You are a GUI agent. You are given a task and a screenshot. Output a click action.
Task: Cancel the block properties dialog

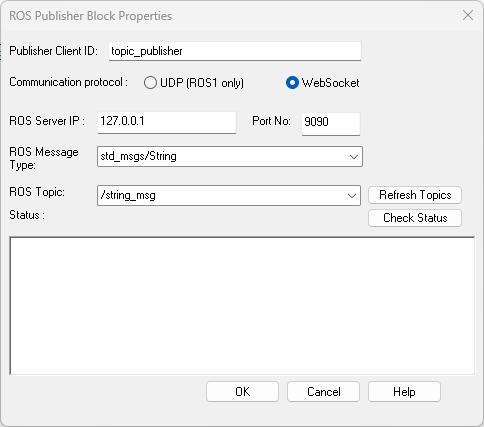[x=323, y=392]
